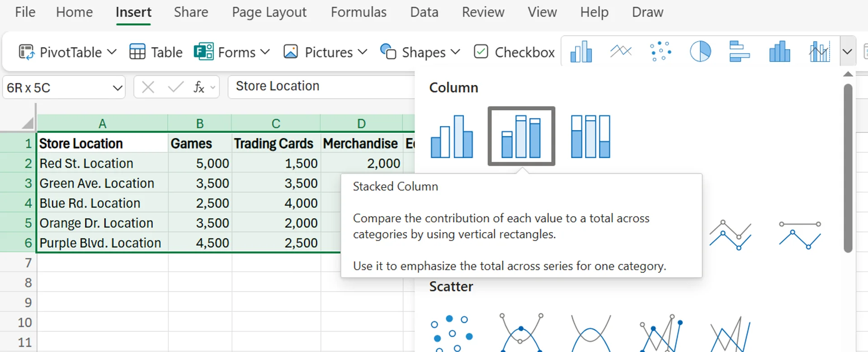Open the insert function fx button
Viewport: 868px width, 352px height.
tap(199, 87)
